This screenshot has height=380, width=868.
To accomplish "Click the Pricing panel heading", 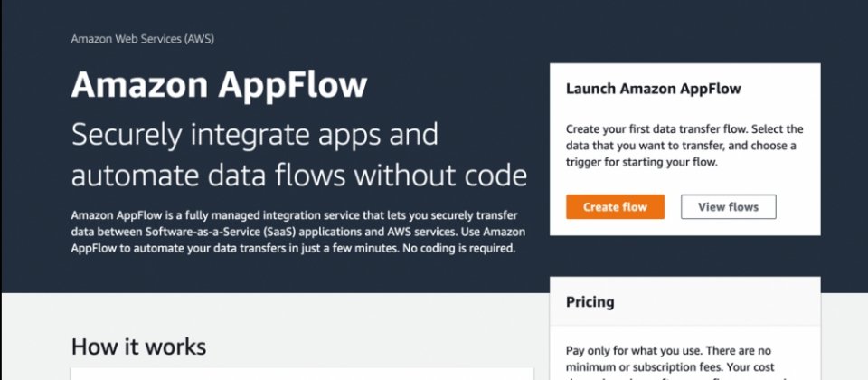I will click(590, 302).
